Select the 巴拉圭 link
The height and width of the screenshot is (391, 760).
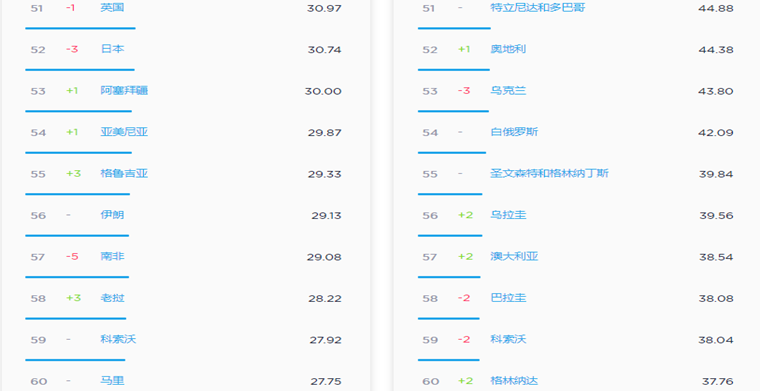508,298
